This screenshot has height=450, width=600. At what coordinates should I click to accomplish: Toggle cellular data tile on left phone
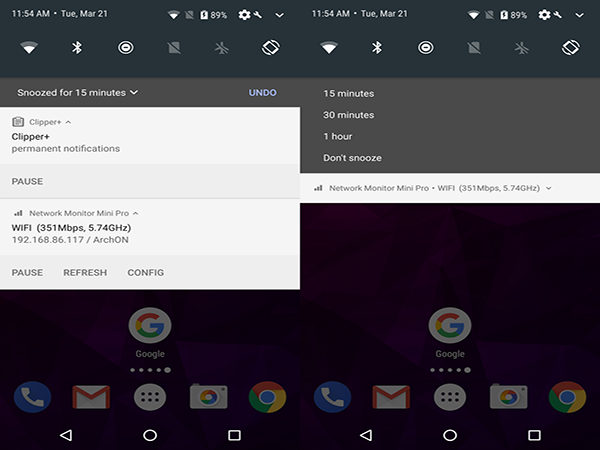(x=174, y=48)
